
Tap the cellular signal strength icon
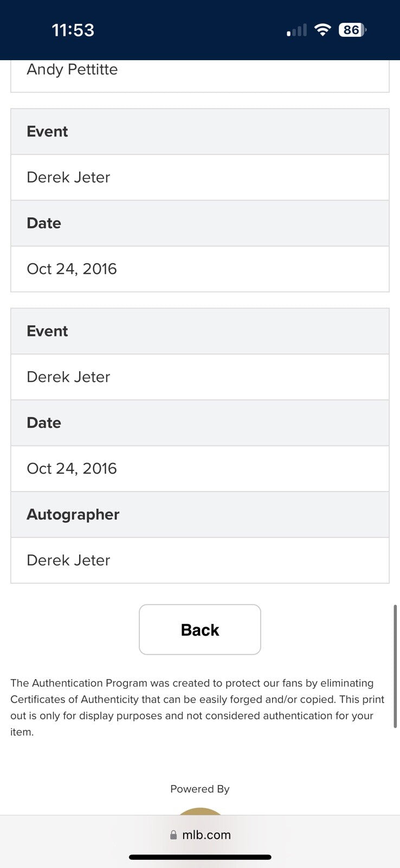[296, 30]
